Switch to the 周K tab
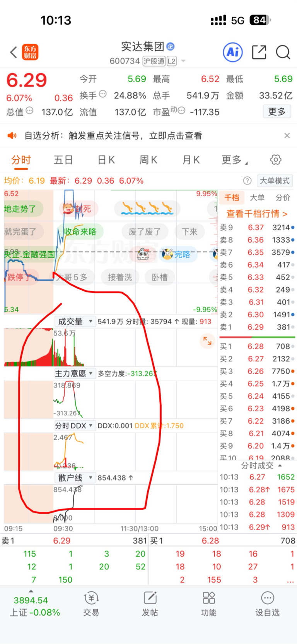Image resolution: width=297 pixels, height=644 pixels. (148, 160)
